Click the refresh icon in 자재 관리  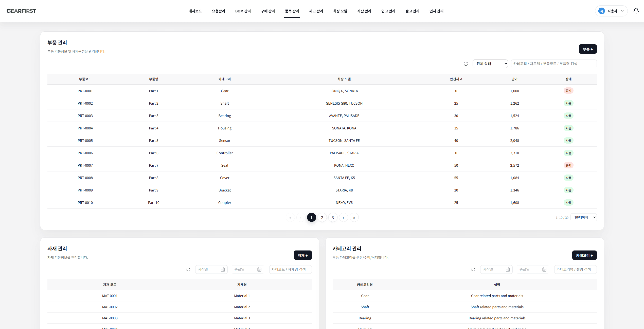[188, 269]
